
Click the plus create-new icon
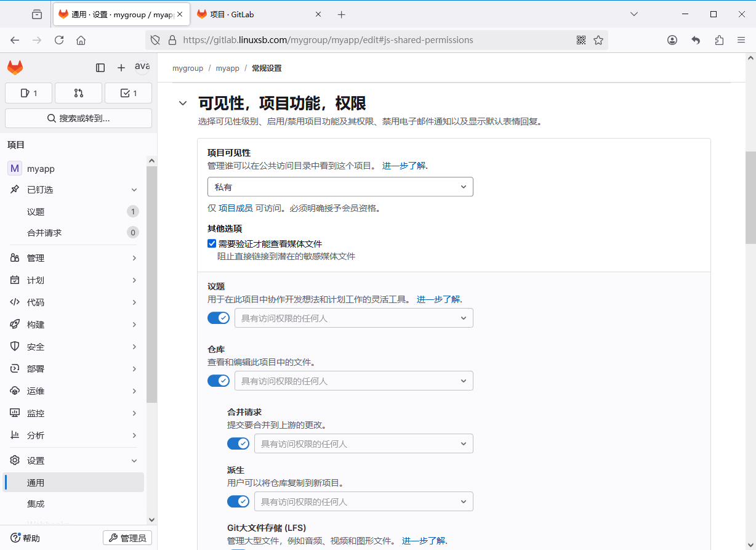(121, 68)
